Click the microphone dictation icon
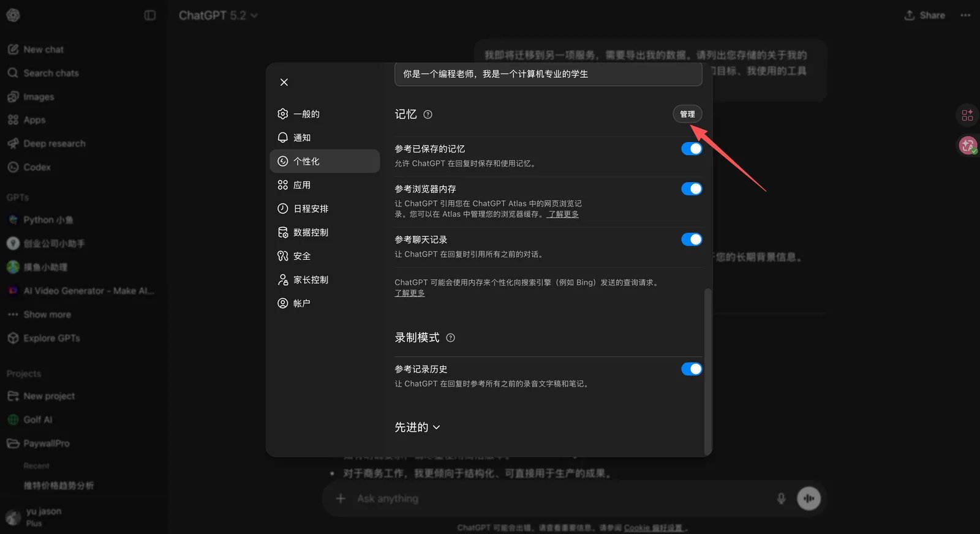980x534 pixels. pos(781,498)
